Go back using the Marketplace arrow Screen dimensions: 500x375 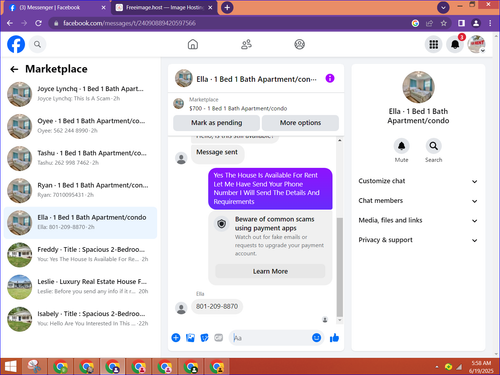coord(14,69)
